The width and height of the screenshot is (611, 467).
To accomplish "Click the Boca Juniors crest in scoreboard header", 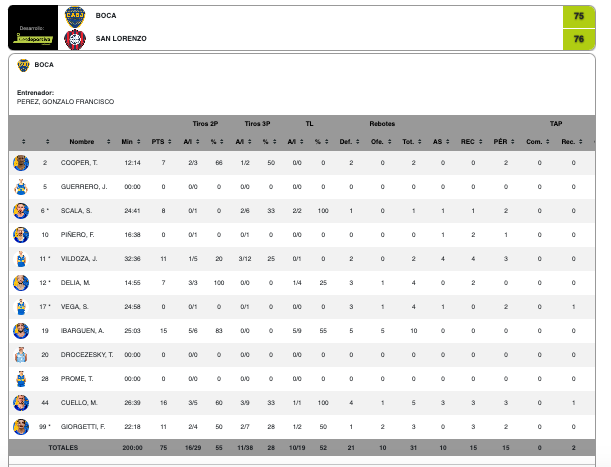I will coord(75,16).
